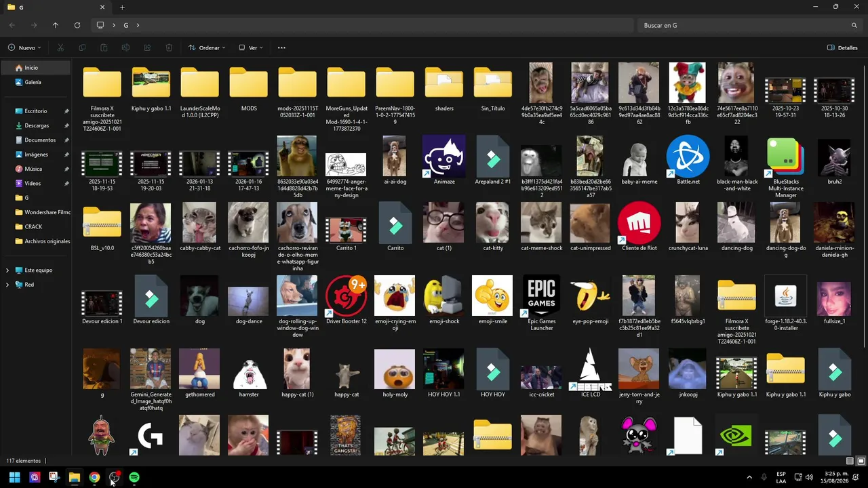
Task: Expand the Red tree node
Action: tap(7, 285)
